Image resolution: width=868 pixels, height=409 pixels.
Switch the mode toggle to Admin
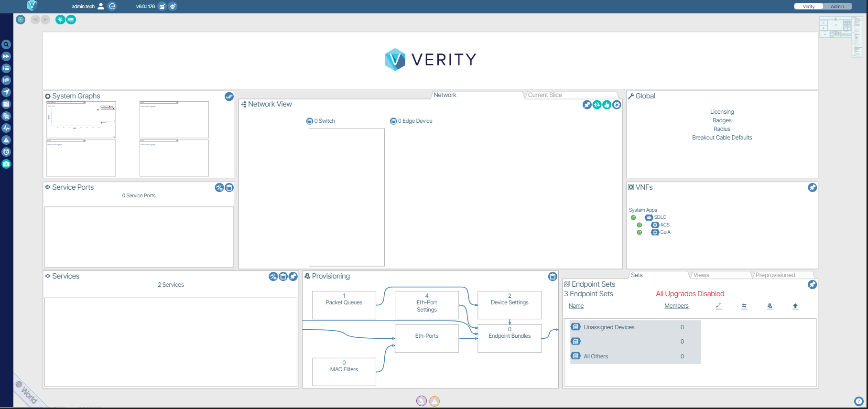(837, 6)
